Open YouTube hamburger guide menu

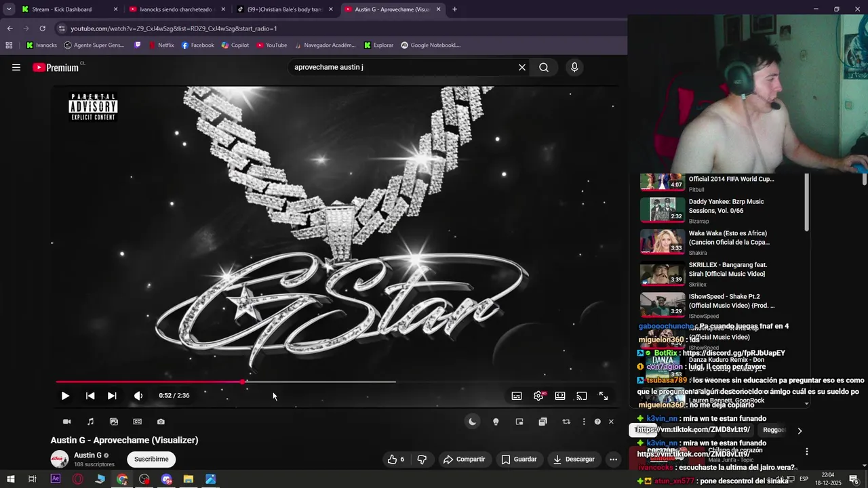pyautogui.click(x=16, y=67)
